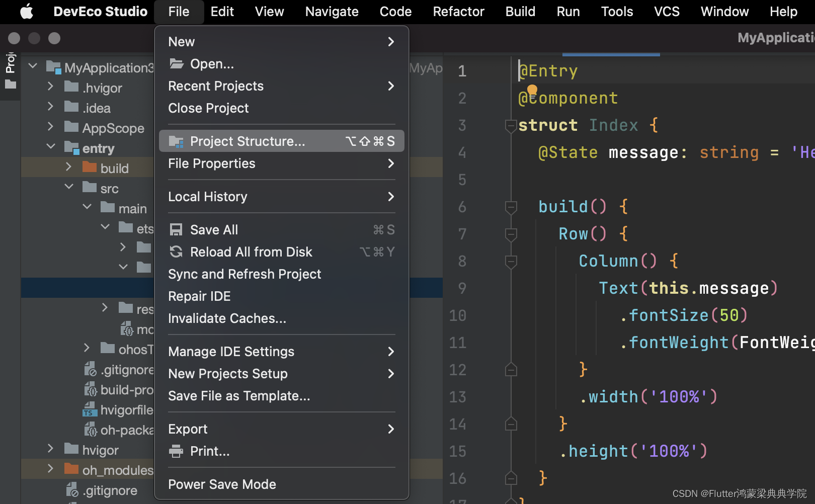Click the orange oh_modules folder icon
This screenshot has width=815, height=504.
[71, 469]
